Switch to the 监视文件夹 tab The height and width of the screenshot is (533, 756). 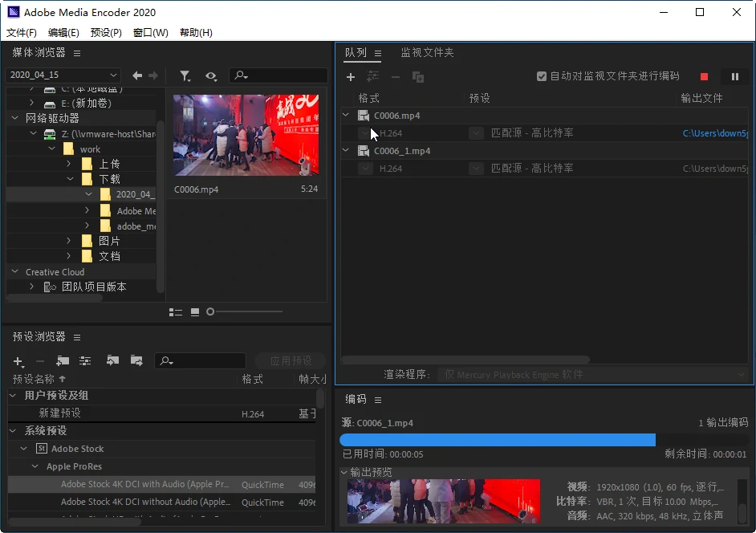pos(427,53)
